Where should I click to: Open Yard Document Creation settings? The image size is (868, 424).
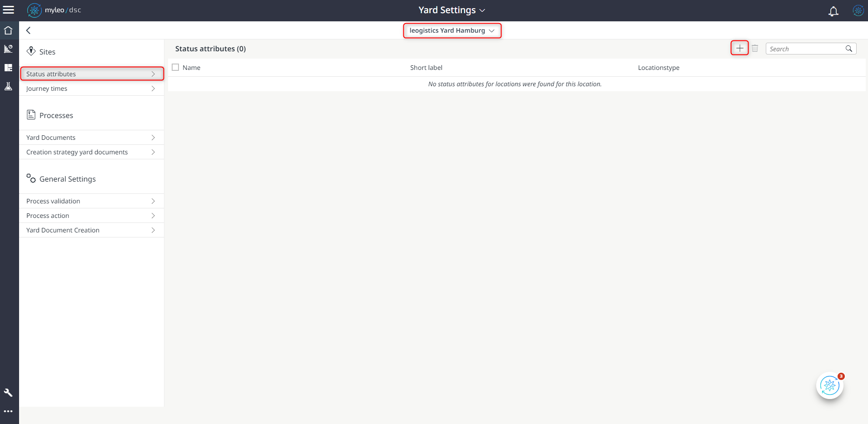coord(92,230)
